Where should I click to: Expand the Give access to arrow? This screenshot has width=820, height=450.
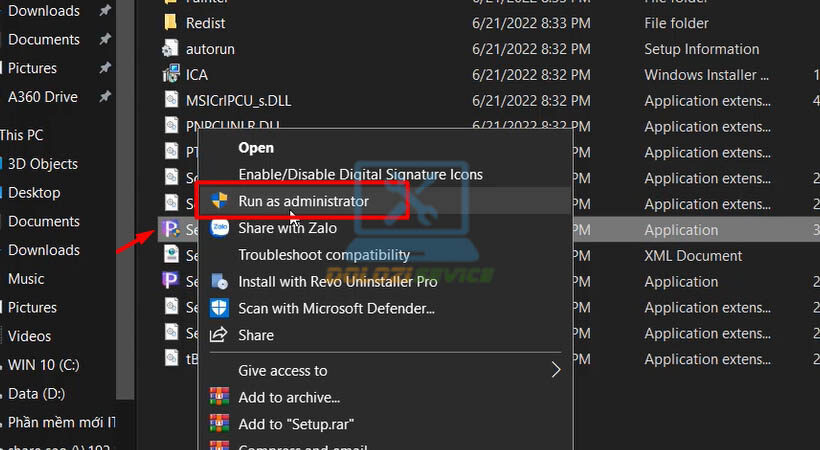pos(556,370)
